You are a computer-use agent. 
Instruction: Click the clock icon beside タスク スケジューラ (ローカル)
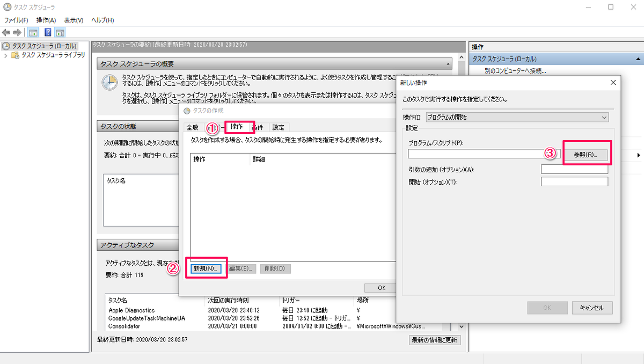tap(7, 46)
